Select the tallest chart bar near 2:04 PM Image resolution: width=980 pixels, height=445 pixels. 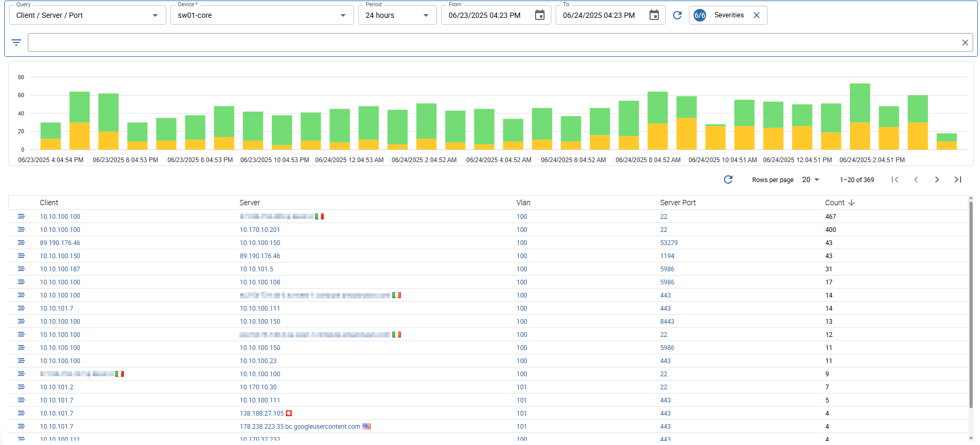(x=860, y=116)
